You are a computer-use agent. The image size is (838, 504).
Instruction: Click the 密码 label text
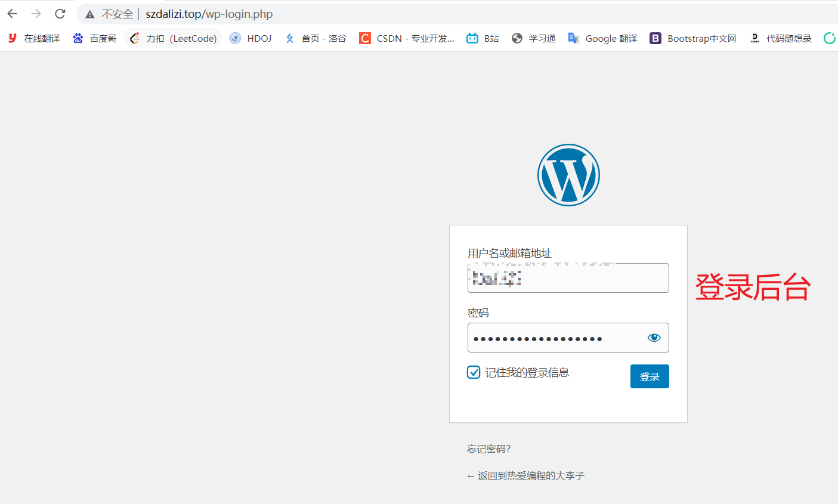pyautogui.click(x=478, y=313)
